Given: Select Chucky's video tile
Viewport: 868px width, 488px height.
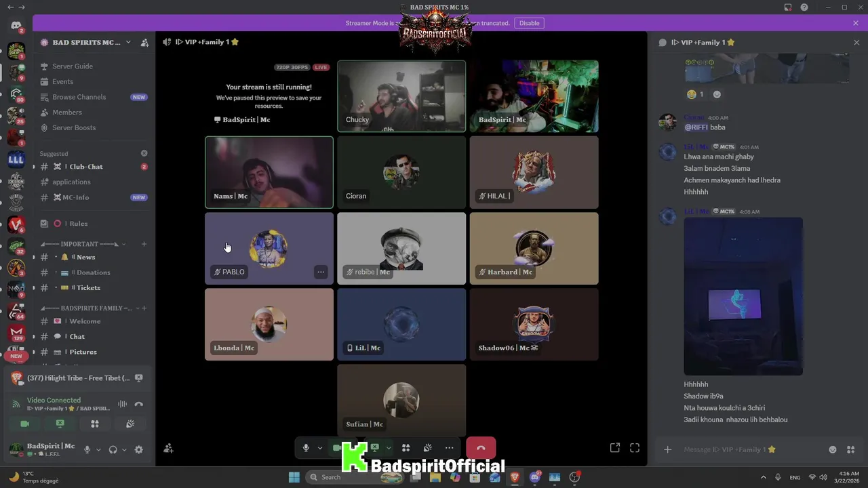Looking at the screenshot, I should click(x=401, y=96).
